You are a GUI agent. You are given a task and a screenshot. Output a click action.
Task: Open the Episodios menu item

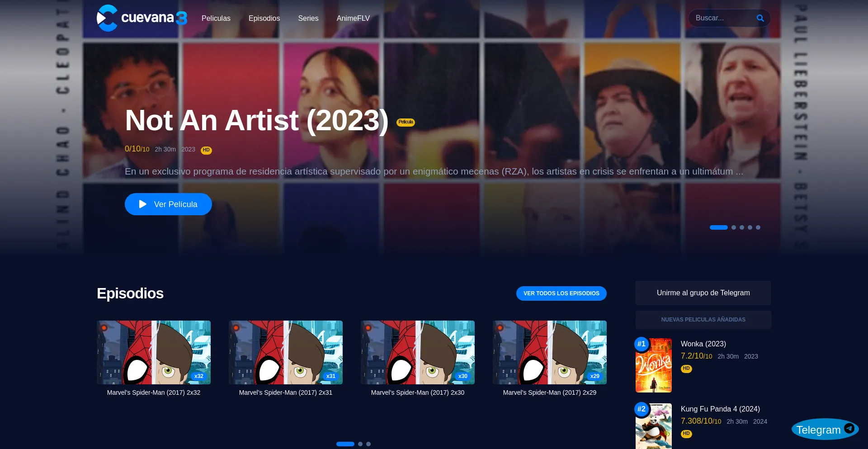point(264,18)
